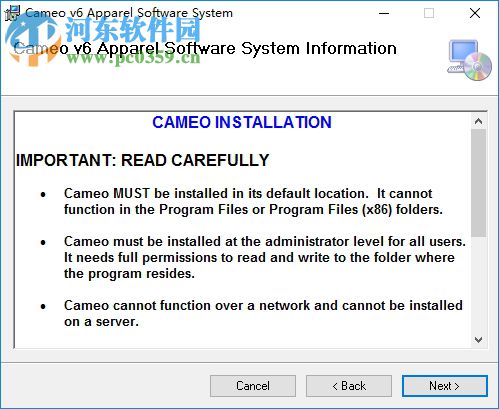Click the scroll up arrow in info box
499x409 pixels.
478,121
